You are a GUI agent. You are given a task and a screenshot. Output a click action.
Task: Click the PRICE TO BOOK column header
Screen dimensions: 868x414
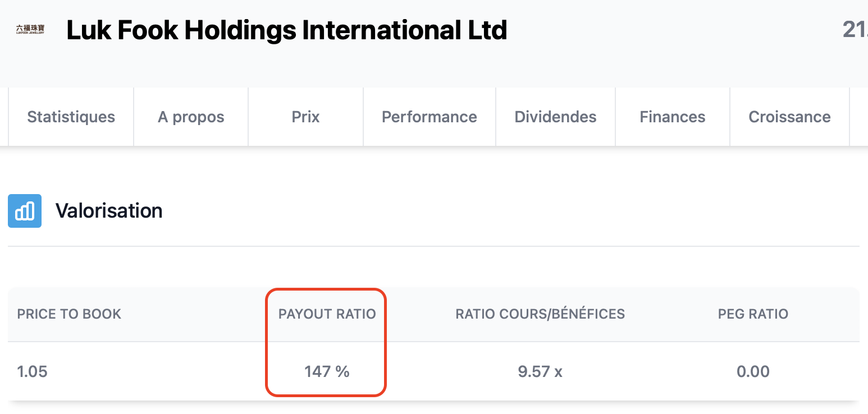tap(69, 314)
